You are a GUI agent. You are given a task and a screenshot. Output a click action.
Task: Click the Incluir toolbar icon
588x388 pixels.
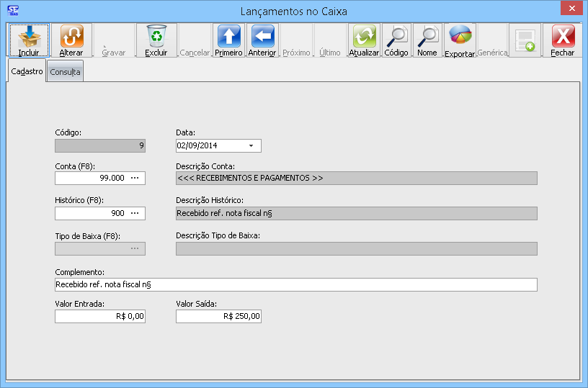(x=29, y=36)
